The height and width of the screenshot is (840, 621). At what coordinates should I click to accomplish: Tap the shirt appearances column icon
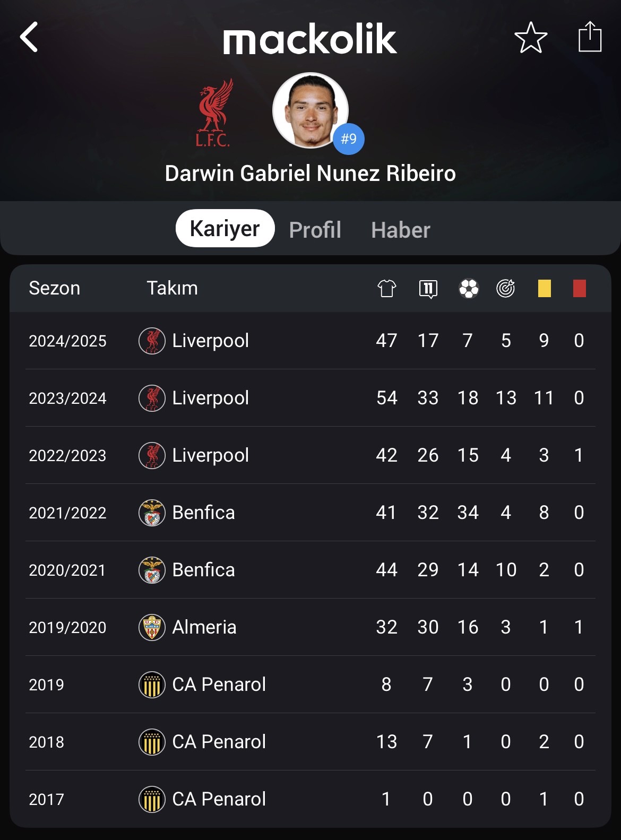387,288
